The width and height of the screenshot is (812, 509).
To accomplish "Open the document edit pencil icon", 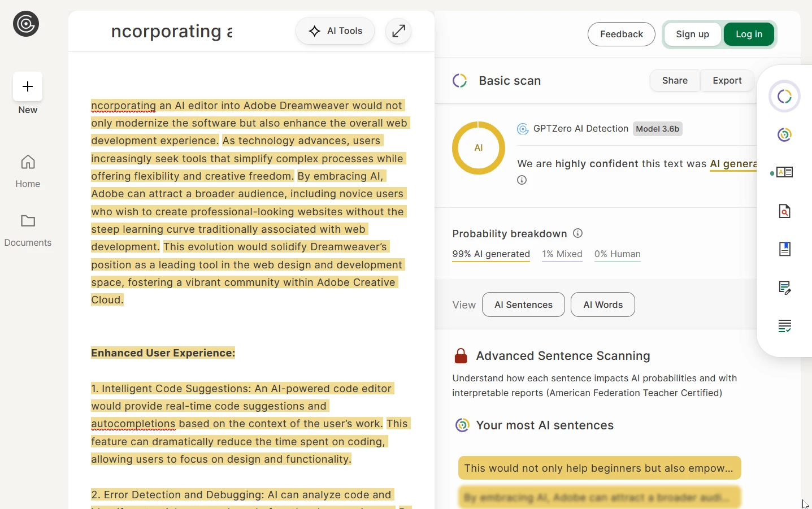I will coord(784,288).
